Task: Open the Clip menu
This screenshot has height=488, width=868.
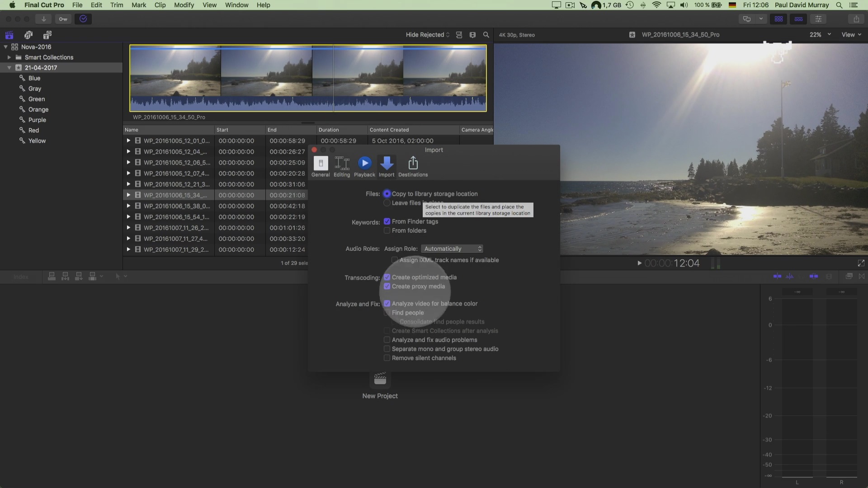Action: click(x=160, y=5)
